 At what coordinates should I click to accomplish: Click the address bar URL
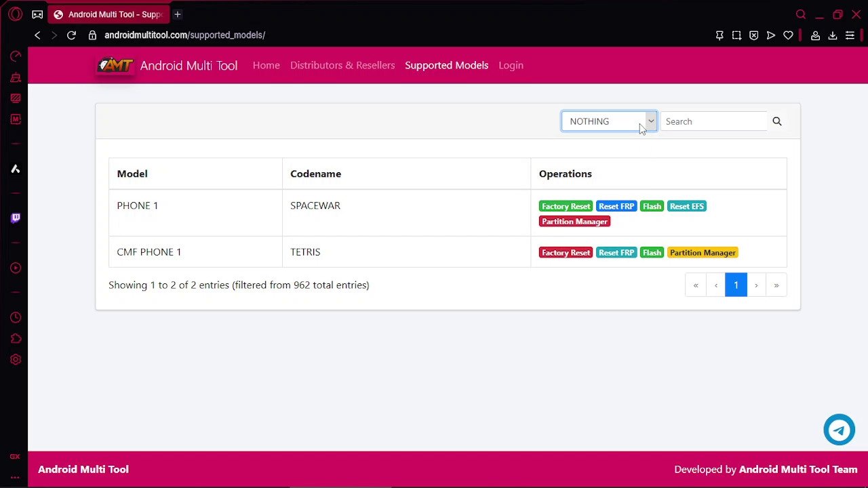pyautogui.click(x=184, y=35)
